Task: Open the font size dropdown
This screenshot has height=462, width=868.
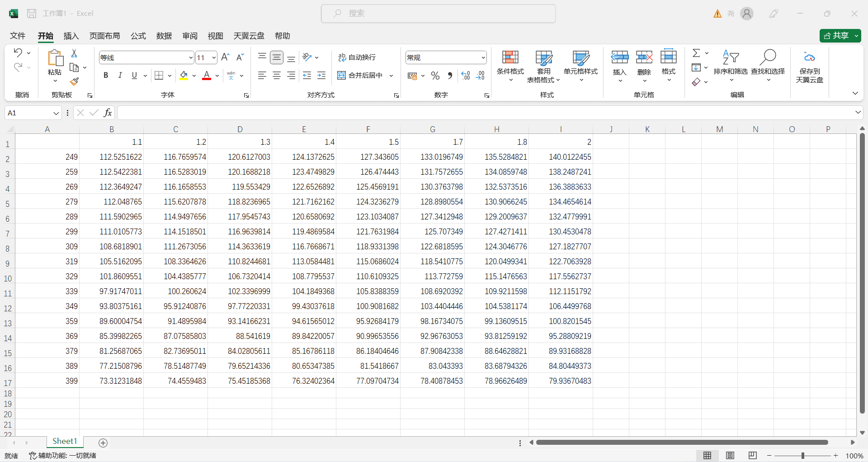Action: point(214,57)
